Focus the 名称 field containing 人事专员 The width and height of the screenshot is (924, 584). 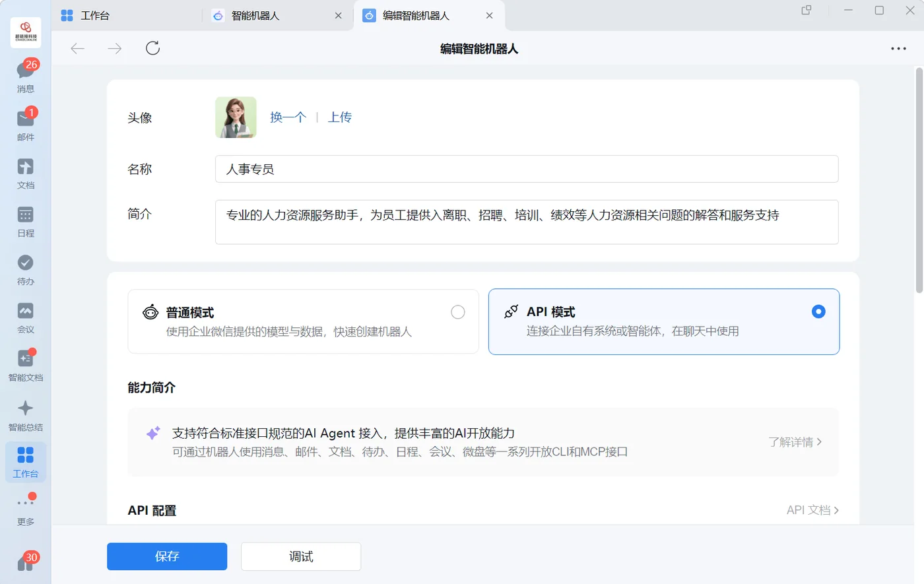[x=527, y=169]
